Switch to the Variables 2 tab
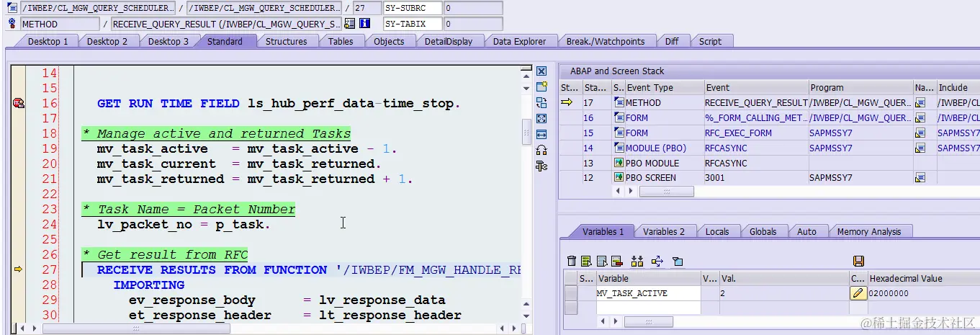980x335 pixels. pos(664,231)
